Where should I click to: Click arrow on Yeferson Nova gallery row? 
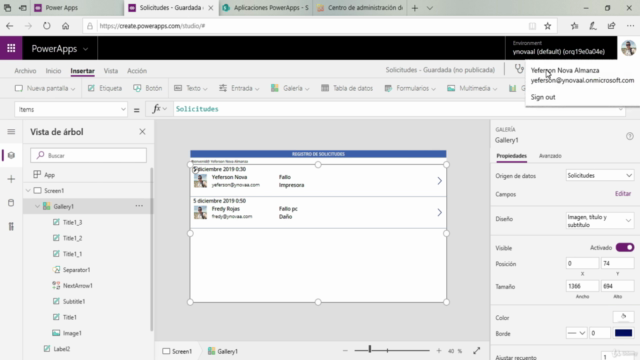[x=439, y=181]
